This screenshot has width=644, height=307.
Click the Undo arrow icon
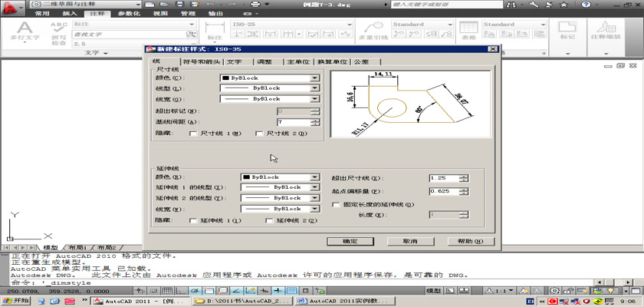(x=210, y=5)
